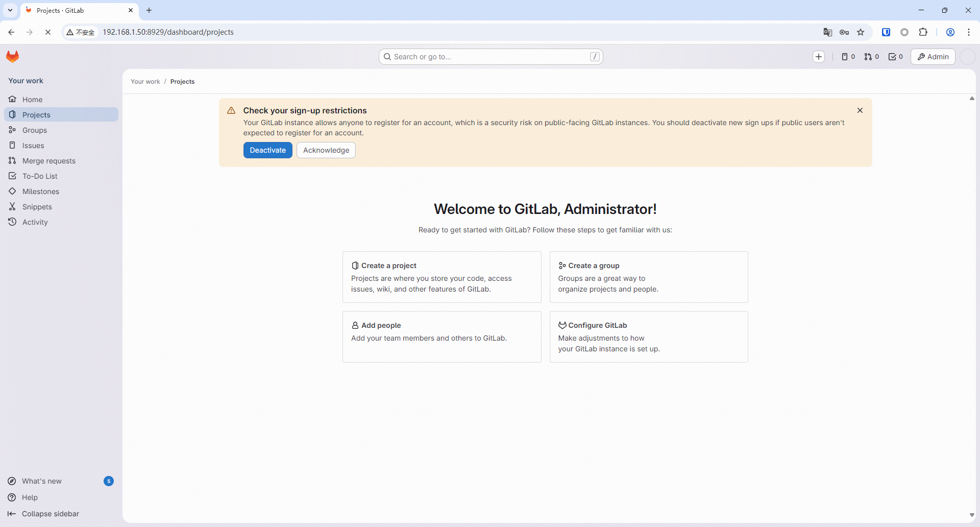
Task: Open Issues in the sidebar
Action: (x=61, y=146)
